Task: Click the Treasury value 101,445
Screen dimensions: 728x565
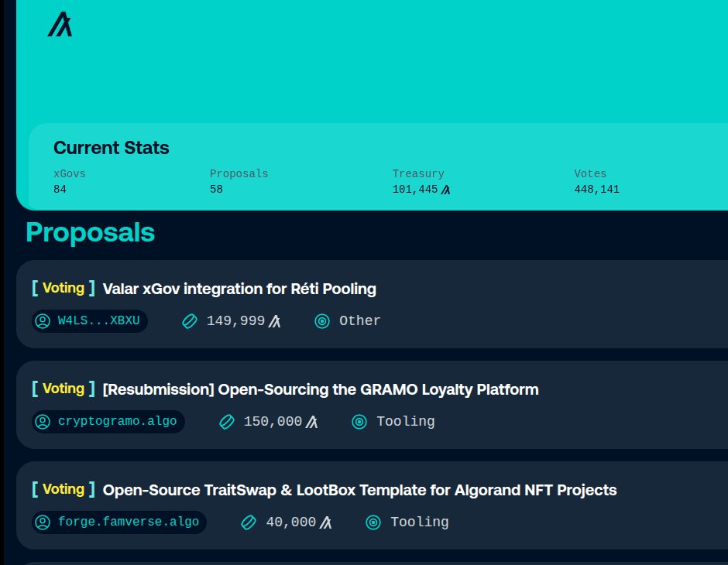Action: [x=415, y=190]
